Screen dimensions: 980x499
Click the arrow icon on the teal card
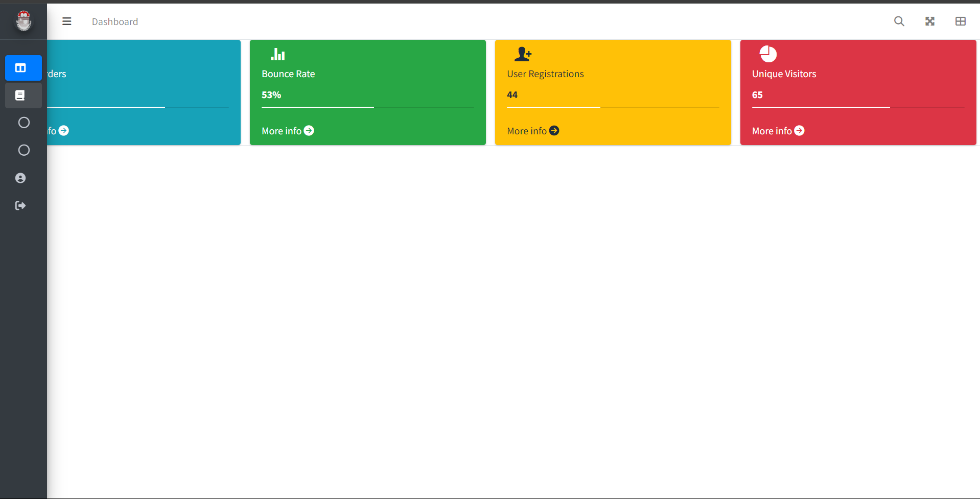(64, 131)
